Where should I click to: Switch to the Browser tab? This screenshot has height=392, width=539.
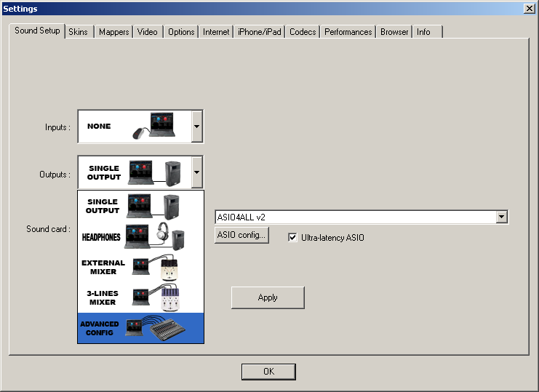(394, 32)
